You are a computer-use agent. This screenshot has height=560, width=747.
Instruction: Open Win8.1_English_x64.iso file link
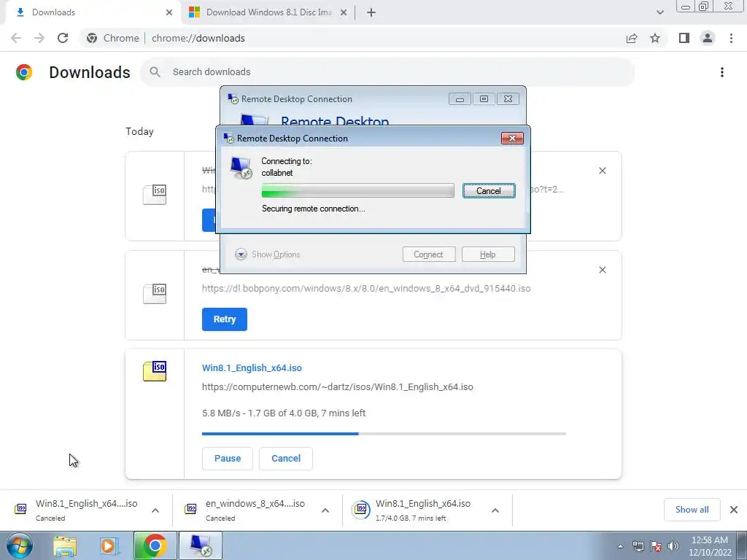[252, 367]
